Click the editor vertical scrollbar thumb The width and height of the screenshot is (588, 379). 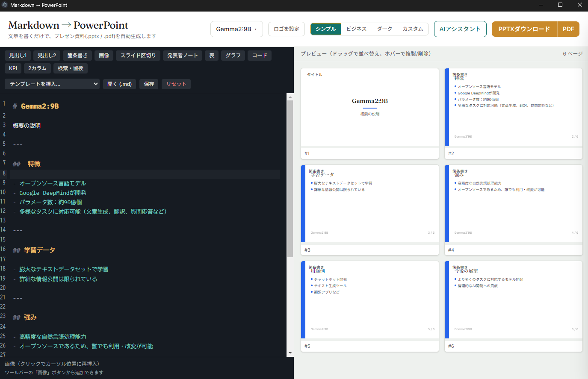(x=290, y=179)
